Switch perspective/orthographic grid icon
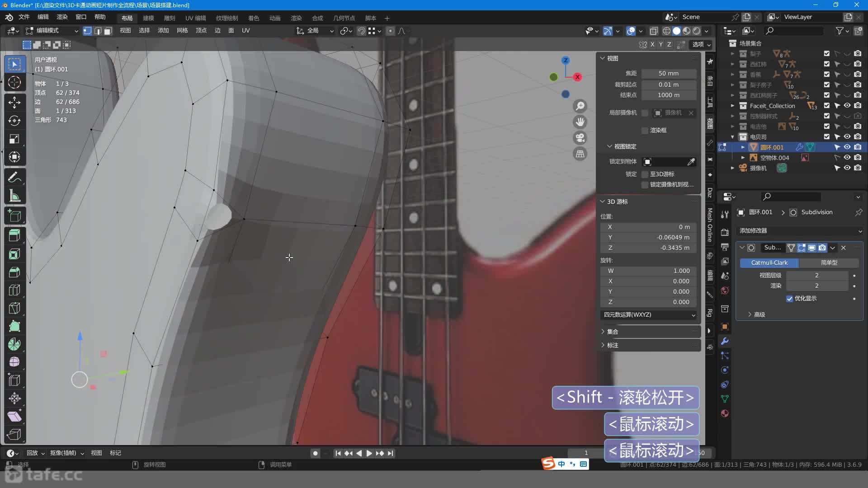This screenshot has height=488, width=868. click(580, 154)
